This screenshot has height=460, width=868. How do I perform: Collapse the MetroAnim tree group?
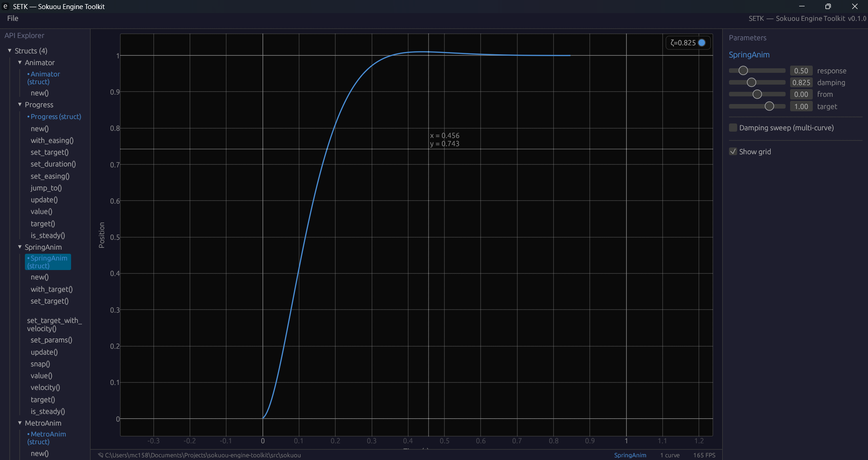tap(19, 423)
